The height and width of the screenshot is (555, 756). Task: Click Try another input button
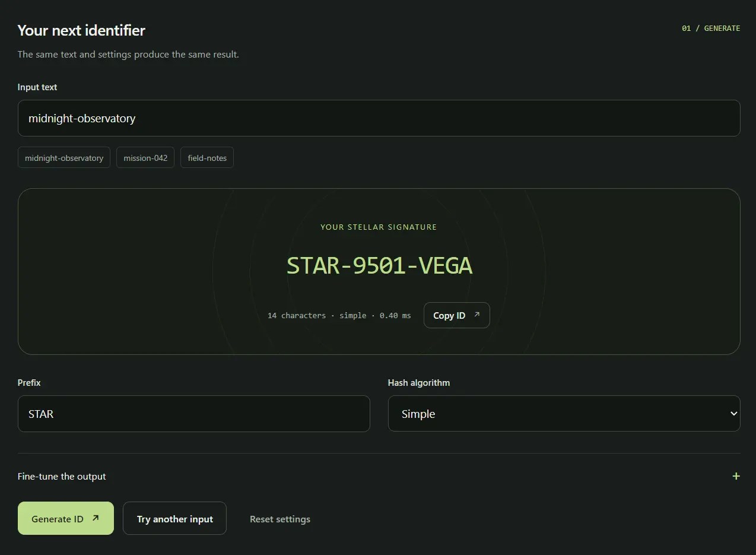174,518
